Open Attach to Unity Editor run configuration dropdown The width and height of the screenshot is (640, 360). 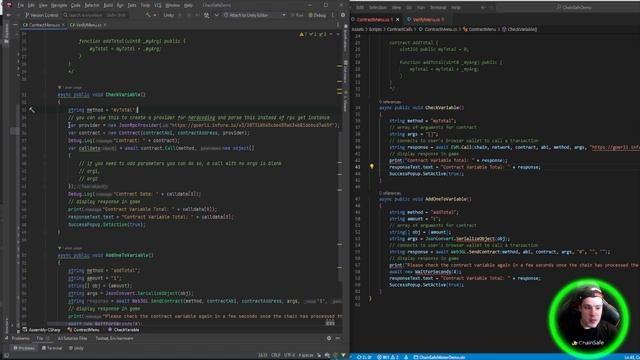pyautogui.click(x=255, y=15)
